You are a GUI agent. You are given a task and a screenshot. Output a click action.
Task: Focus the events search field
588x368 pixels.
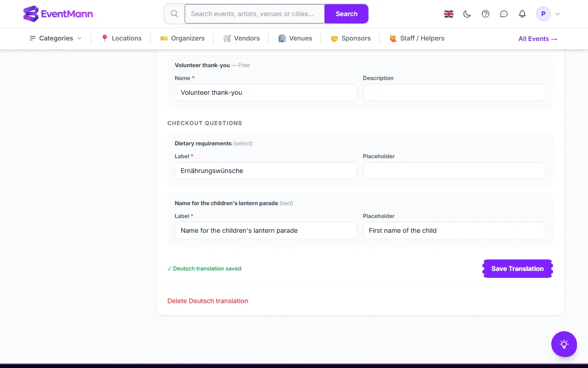pos(254,14)
